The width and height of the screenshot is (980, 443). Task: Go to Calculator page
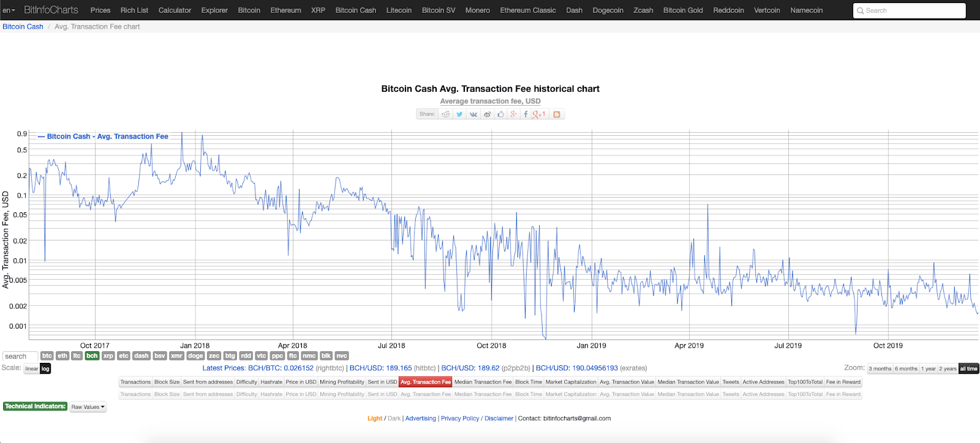175,10
